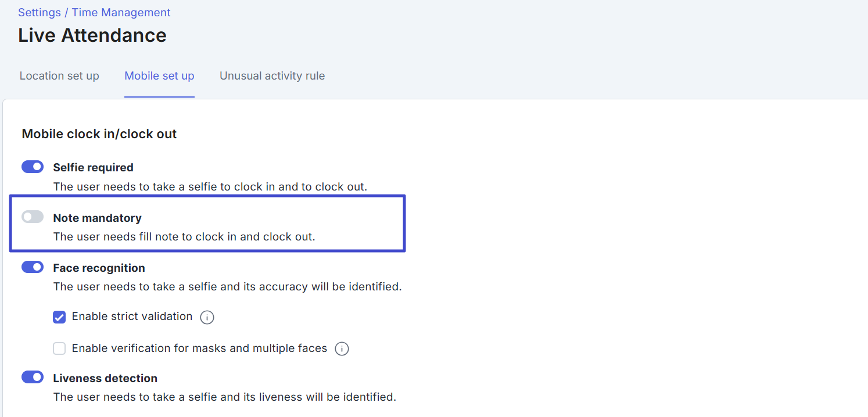Click the "Selfie required" label text
Image resolution: width=868 pixels, height=417 pixels.
pyautogui.click(x=93, y=167)
